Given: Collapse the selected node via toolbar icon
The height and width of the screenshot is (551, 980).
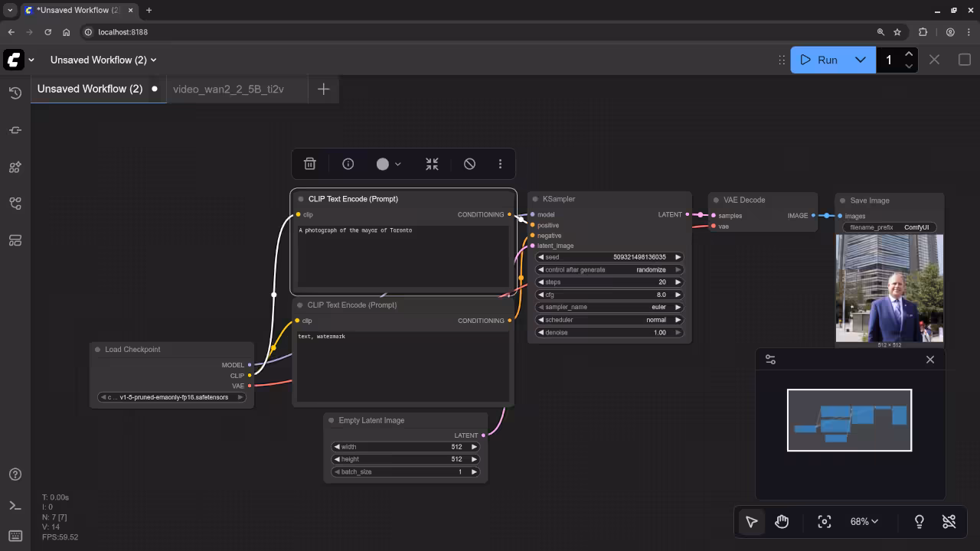Looking at the screenshot, I should click(432, 164).
